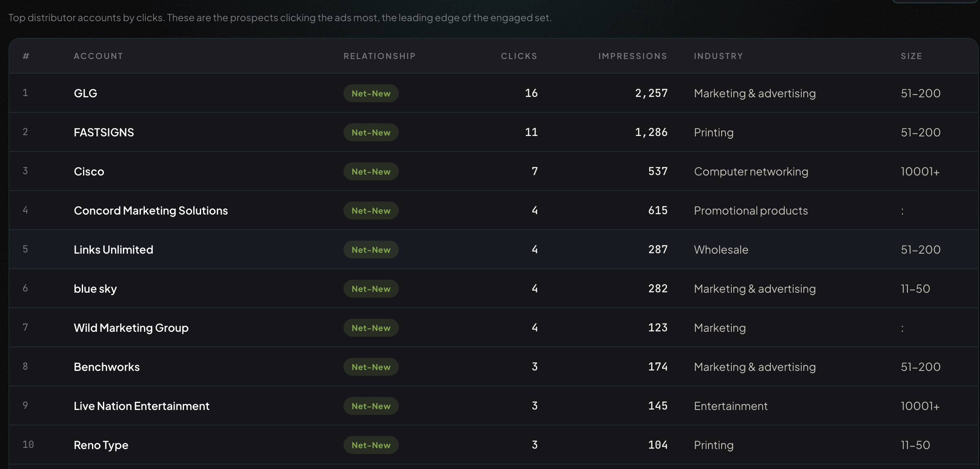Viewport: 980px width, 469px height.
Task: Select the GLG account name
Action: click(x=85, y=93)
